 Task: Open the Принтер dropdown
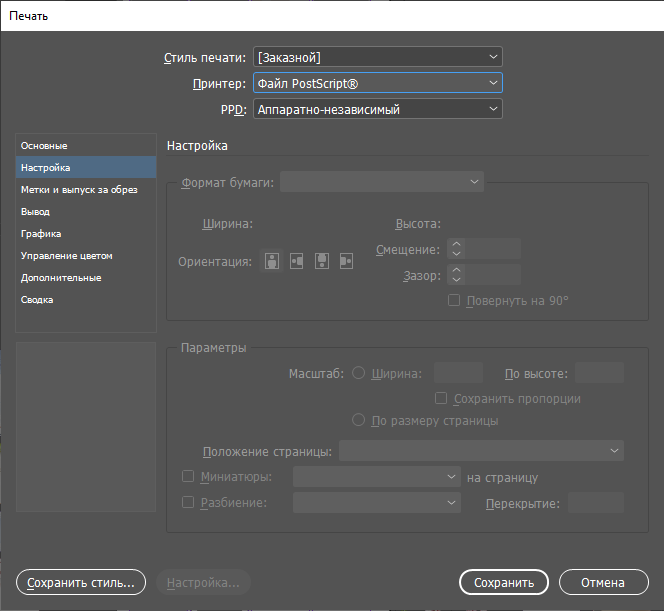click(x=378, y=83)
